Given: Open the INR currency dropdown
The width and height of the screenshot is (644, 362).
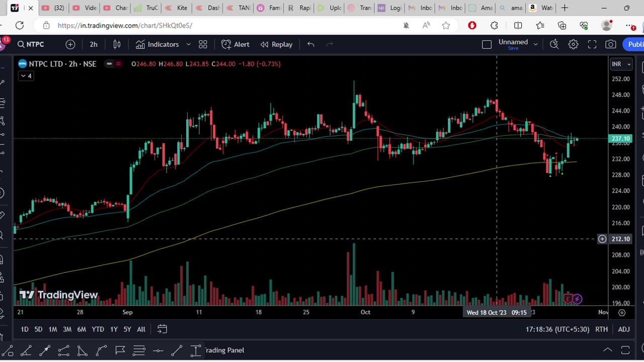Looking at the screenshot, I should (x=621, y=64).
